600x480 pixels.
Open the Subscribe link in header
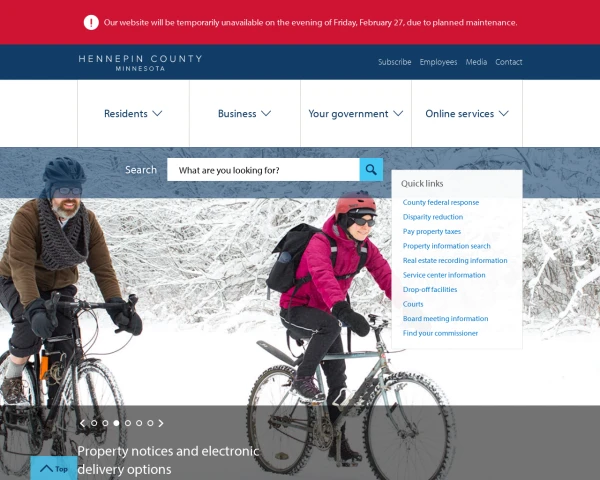point(395,62)
